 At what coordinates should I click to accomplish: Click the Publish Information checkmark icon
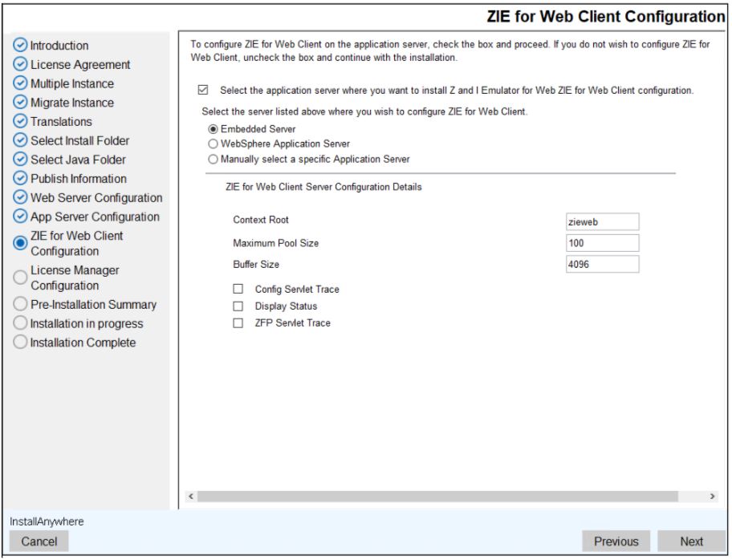20,178
